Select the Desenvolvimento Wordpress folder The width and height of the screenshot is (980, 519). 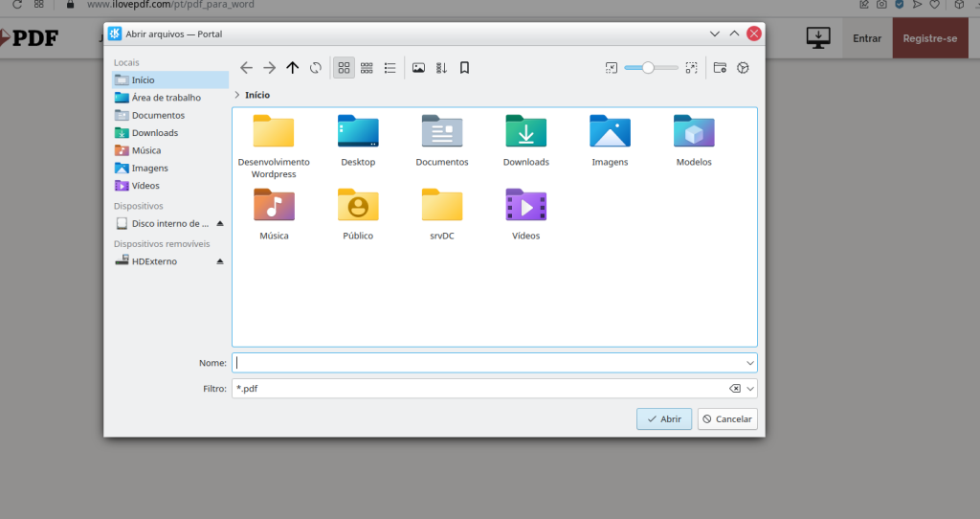pyautogui.click(x=274, y=147)
